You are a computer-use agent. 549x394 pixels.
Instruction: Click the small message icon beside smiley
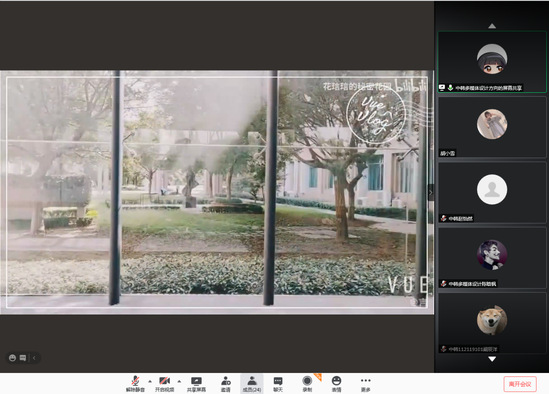tap(23, 358)
